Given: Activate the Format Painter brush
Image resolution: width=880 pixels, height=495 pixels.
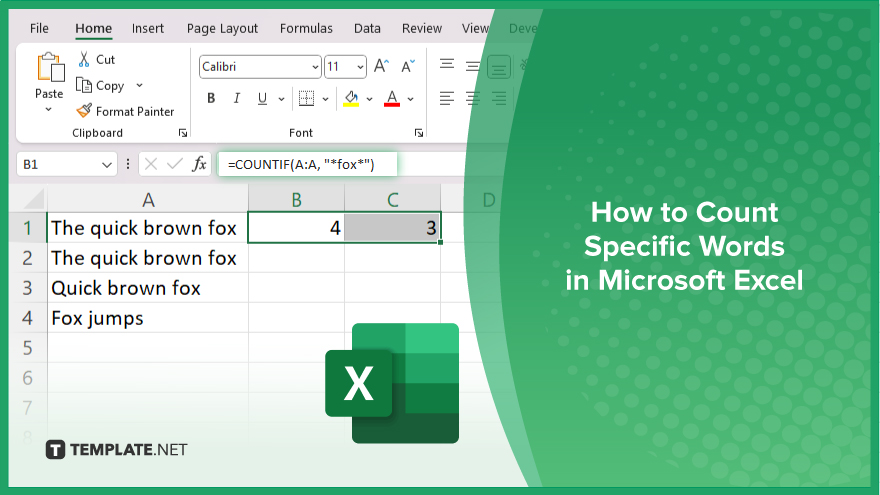Looking at the screenshot, I should click(x=84, y=111).
